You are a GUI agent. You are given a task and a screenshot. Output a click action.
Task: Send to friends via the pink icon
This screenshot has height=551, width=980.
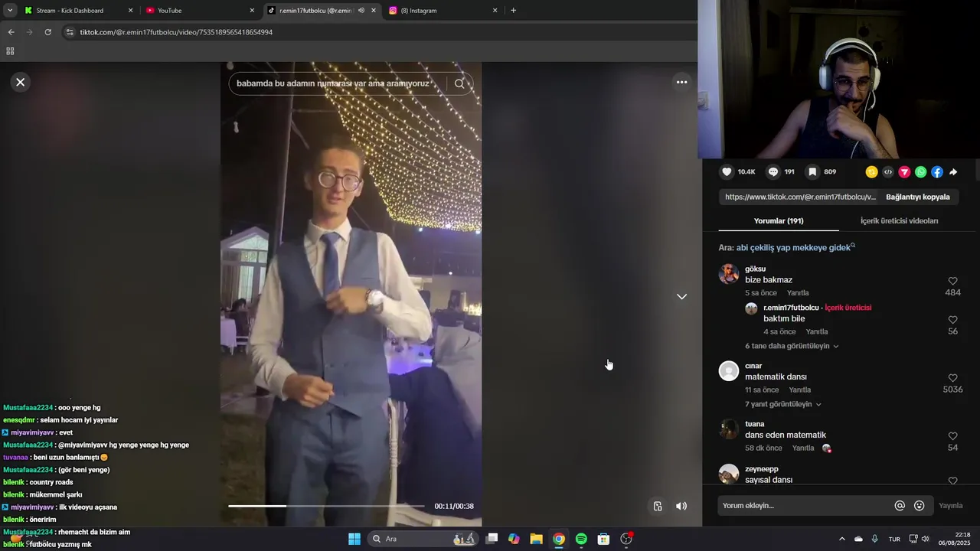(x=904, y=172)
